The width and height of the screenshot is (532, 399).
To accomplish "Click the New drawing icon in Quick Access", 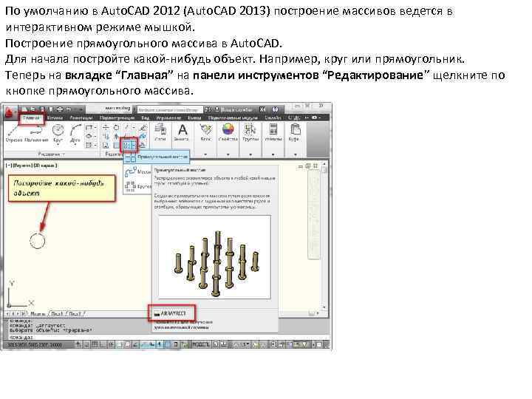I will (25, 109).
